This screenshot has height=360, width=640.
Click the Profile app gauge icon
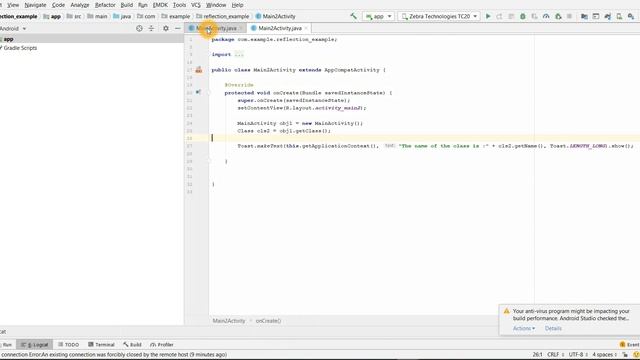[546, 16]
